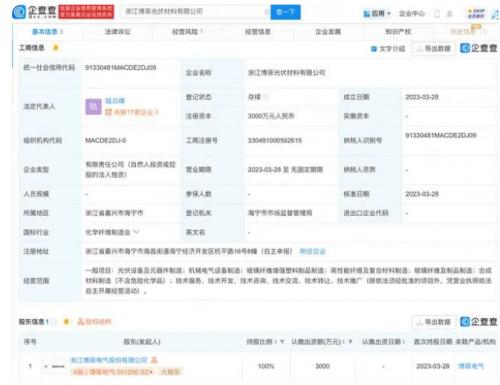Clear the company name search box
Viewport: 500px width, 385px height.
click(266, 12)
